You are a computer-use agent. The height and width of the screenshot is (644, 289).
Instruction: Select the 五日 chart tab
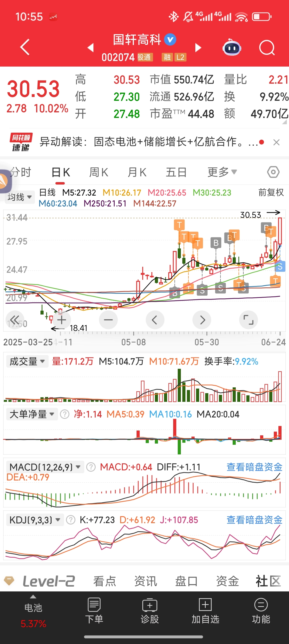(176, 172)
